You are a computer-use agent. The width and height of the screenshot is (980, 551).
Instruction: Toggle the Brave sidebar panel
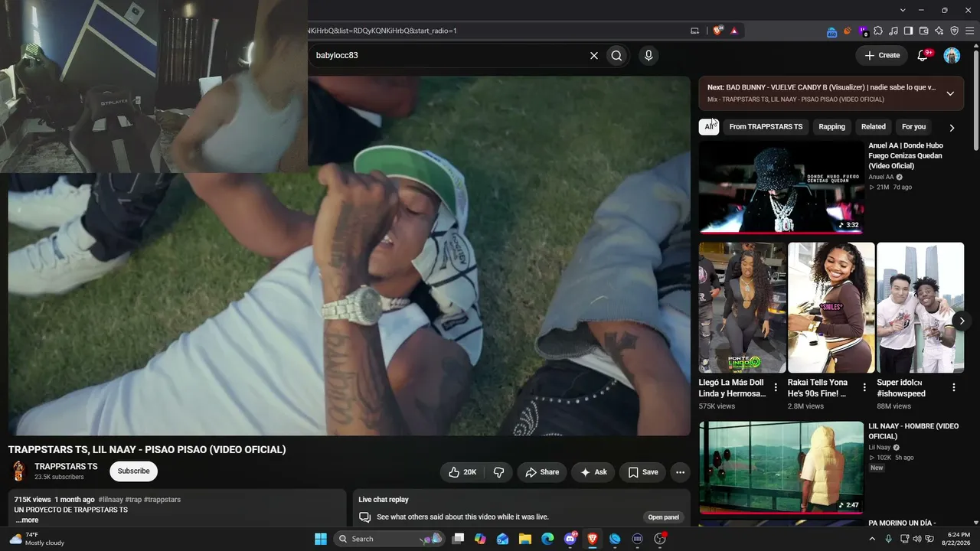point(909,31)
